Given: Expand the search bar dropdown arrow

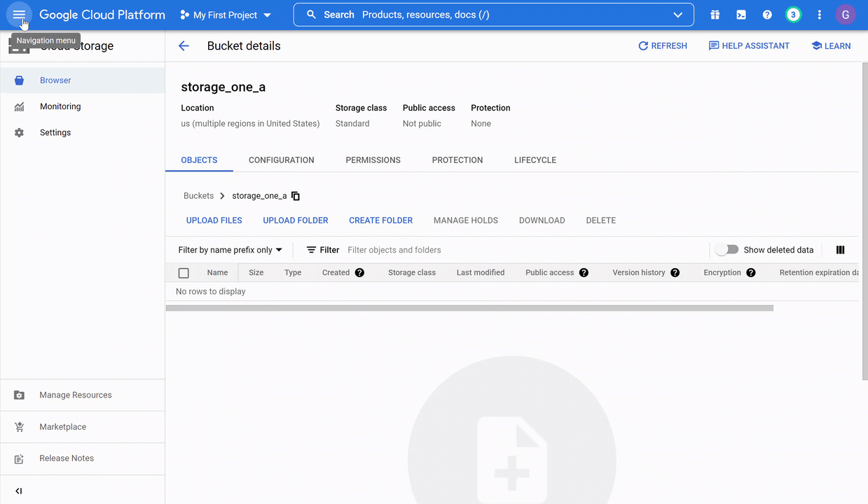Looking at the screenshot, I should point(677,15).
